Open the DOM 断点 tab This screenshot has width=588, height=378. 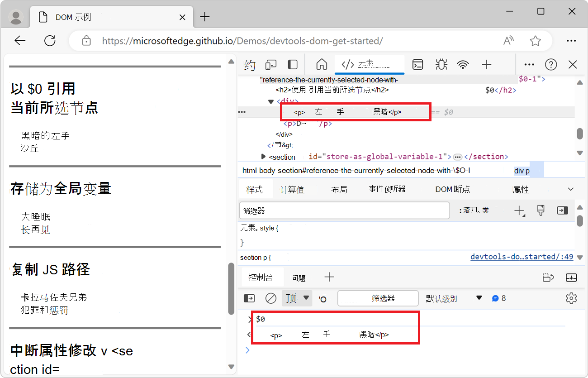453,189
